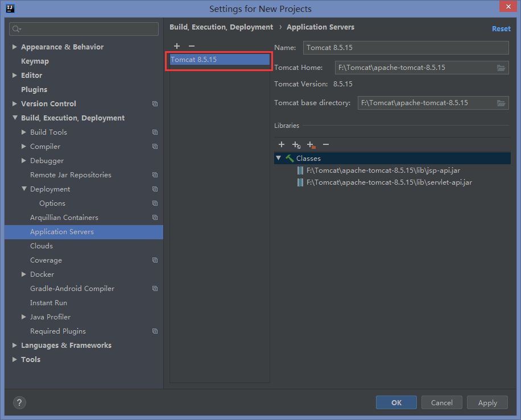Collapse the Classes library tree

(x=279, y=159)
